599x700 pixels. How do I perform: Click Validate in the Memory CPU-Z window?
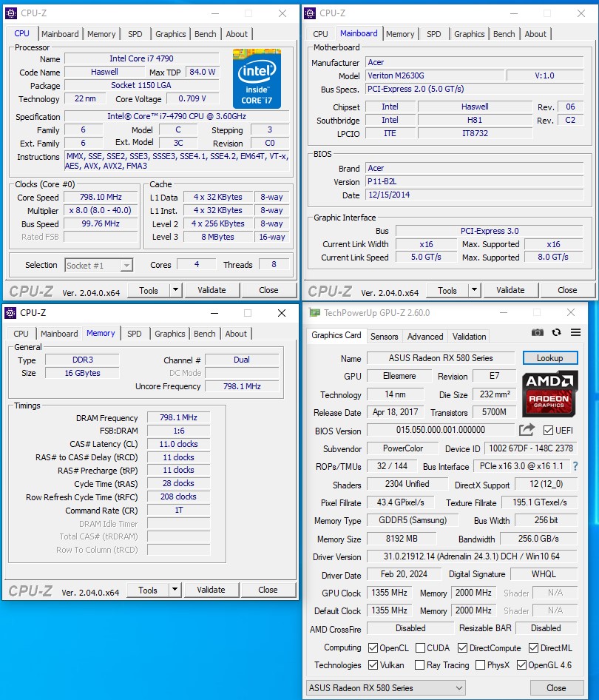[211, 590]
